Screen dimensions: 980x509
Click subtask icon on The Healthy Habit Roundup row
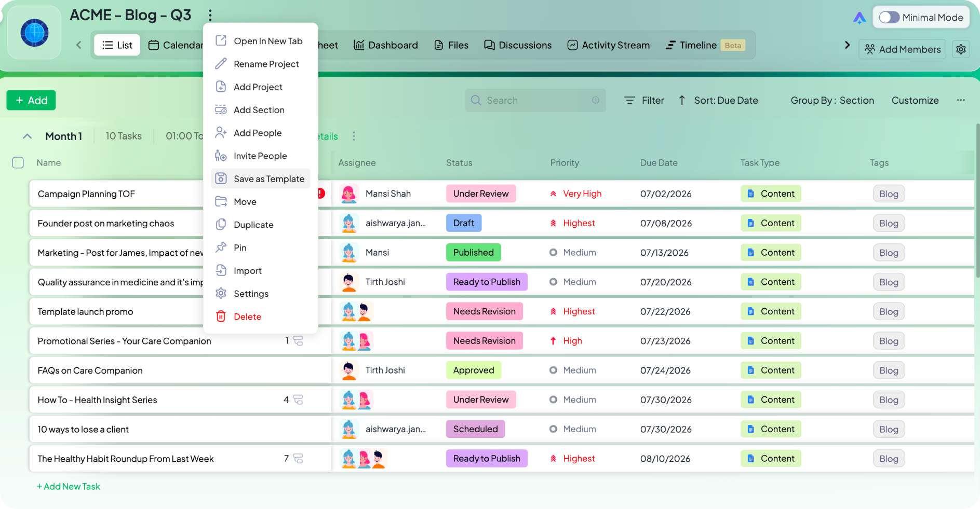pos(298,459)
